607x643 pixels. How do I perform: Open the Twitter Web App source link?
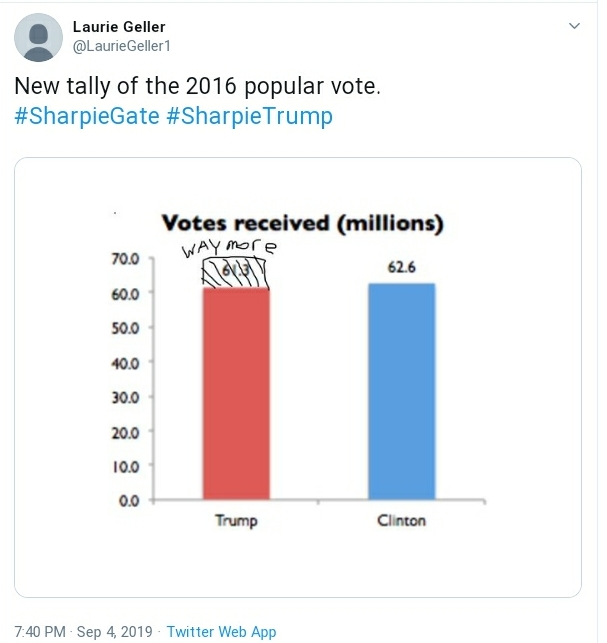[x=221, y=631]
